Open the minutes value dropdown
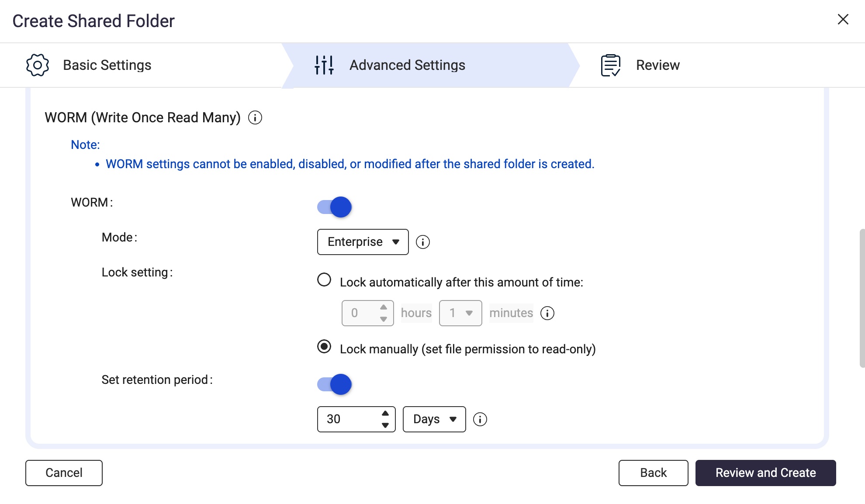 460,313
